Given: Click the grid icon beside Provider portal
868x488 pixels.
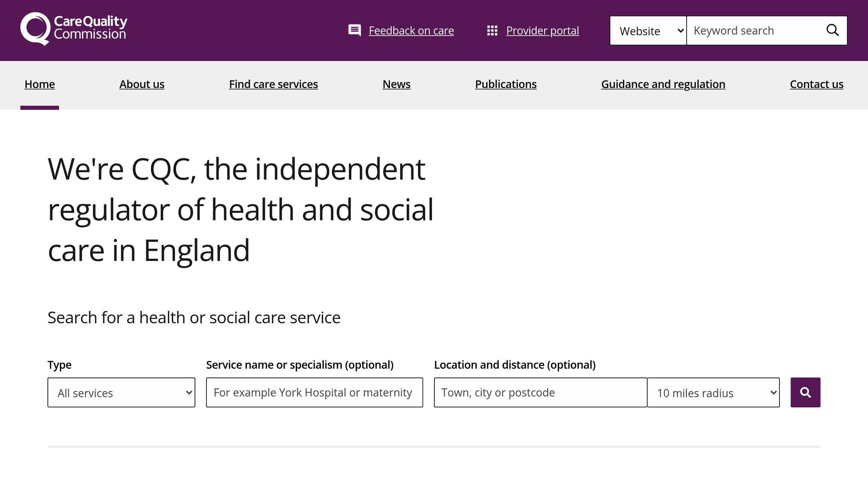Looking at the screenshot, I should 492,30.
